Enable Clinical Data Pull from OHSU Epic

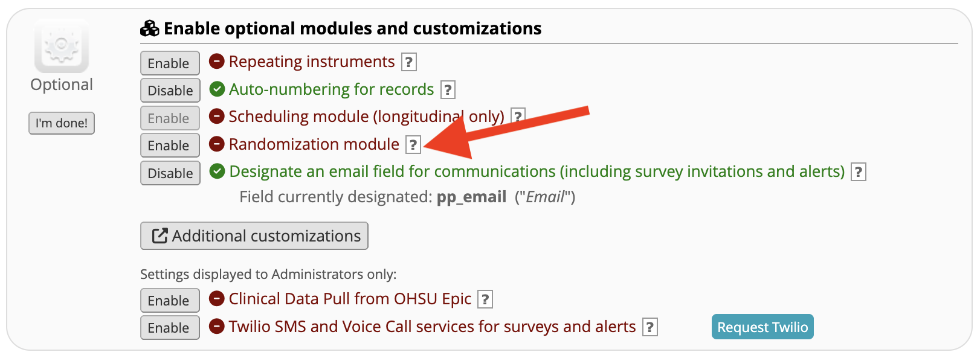[x=170, y=301]
